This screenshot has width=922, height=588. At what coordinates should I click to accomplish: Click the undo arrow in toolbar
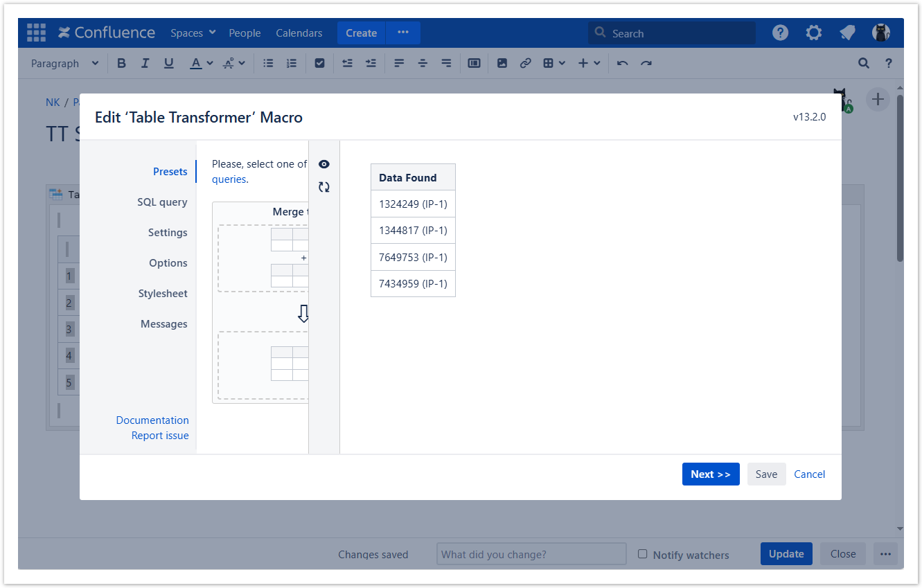tap(622, 63)
